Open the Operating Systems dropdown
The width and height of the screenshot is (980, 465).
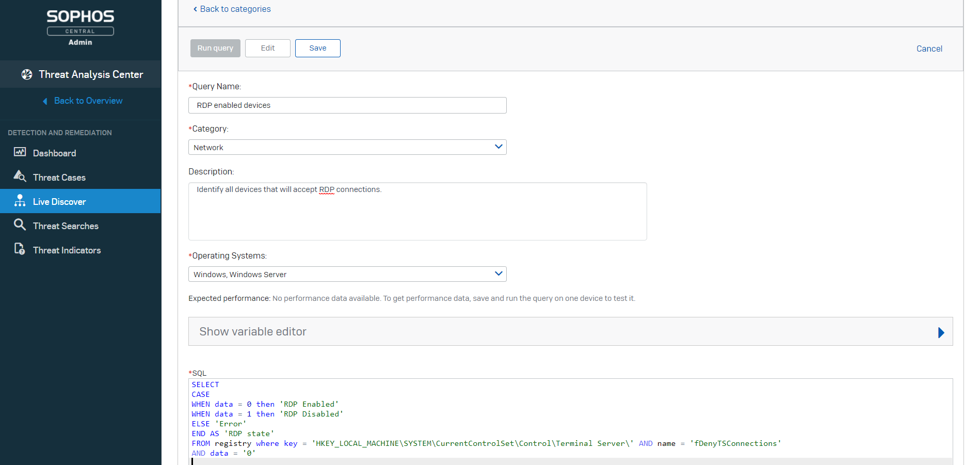pos(347,274)
